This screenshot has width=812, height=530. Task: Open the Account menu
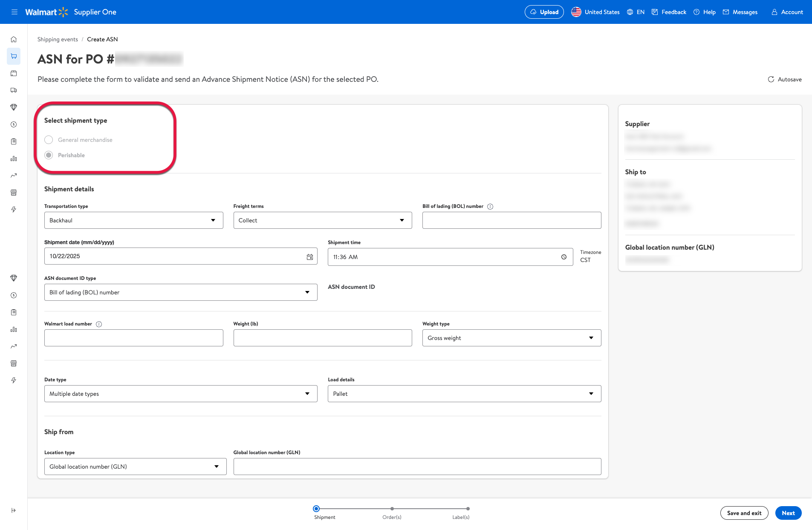[x=787, y=12]
